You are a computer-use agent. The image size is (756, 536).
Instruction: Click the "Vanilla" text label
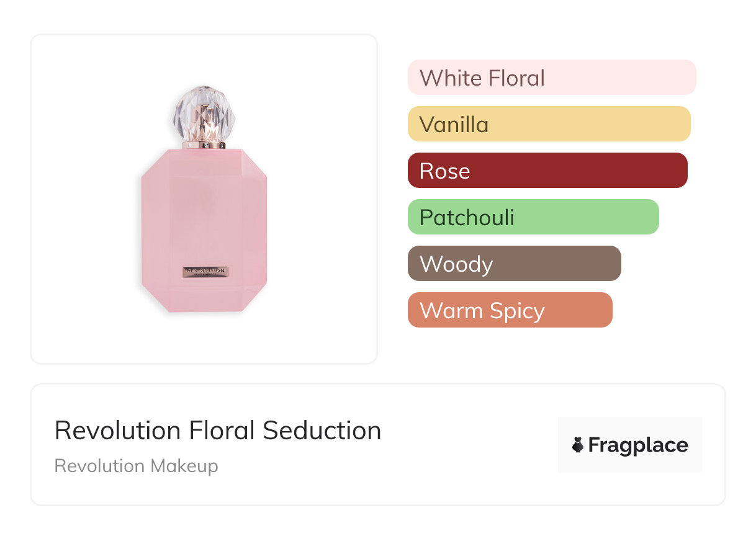point(454,125)
